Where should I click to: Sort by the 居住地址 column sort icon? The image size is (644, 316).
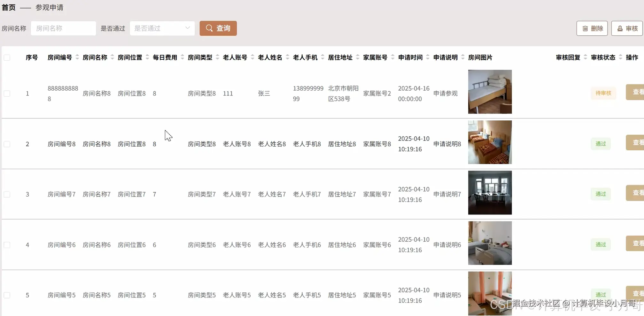coord(357,57)
